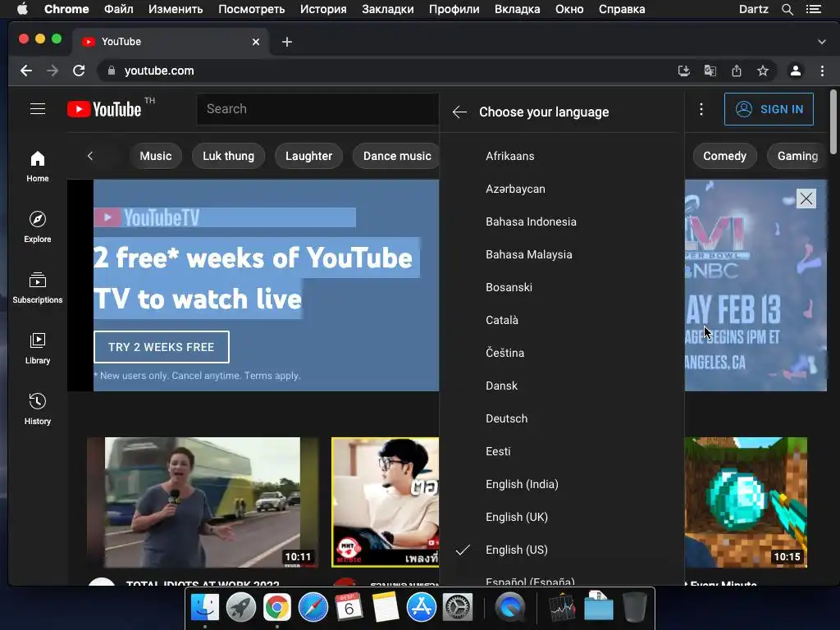Open System Preferences from the dock
840x630 pixels.
457,608
